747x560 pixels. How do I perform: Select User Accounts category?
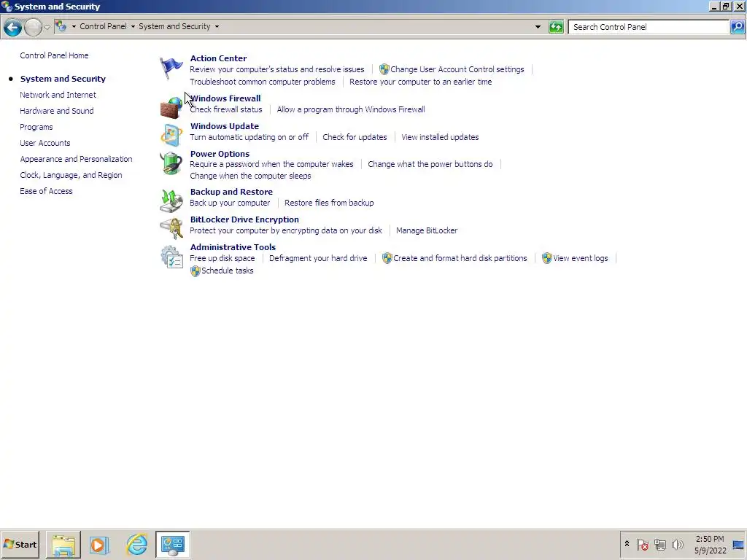click(x=44, y=143)
